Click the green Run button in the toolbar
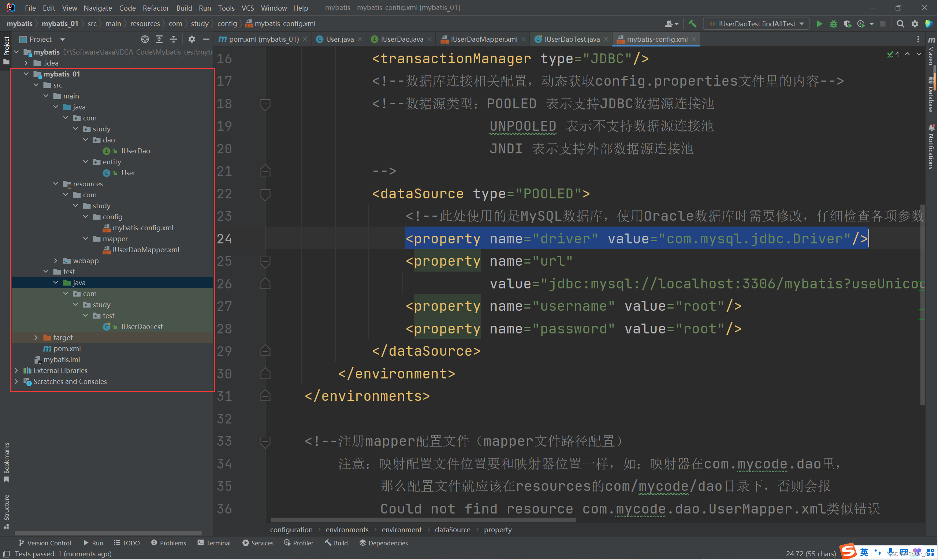The width and height of the screenshot is (938, 560). (x=819, y=24)
